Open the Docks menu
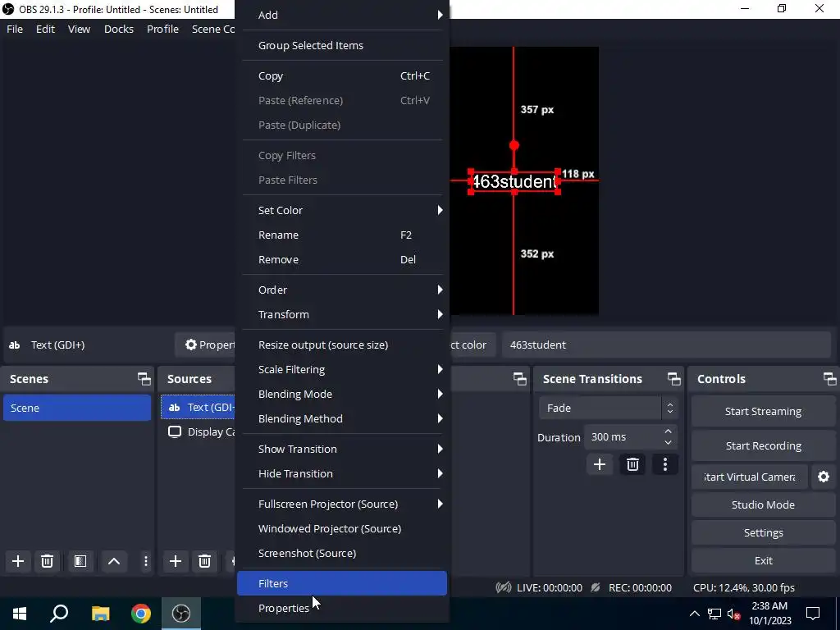Screen dimensions: 840x630 click(119, 29)
